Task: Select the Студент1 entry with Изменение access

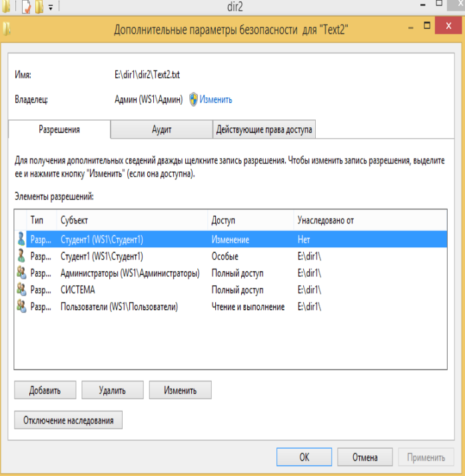Action: click(x=231, y=239)
